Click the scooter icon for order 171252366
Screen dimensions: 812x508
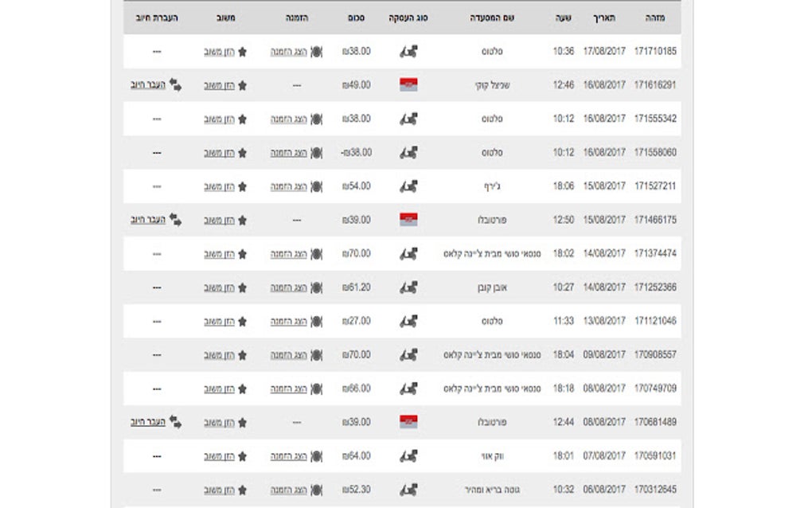pyautogui.click(x=408, y=287)
